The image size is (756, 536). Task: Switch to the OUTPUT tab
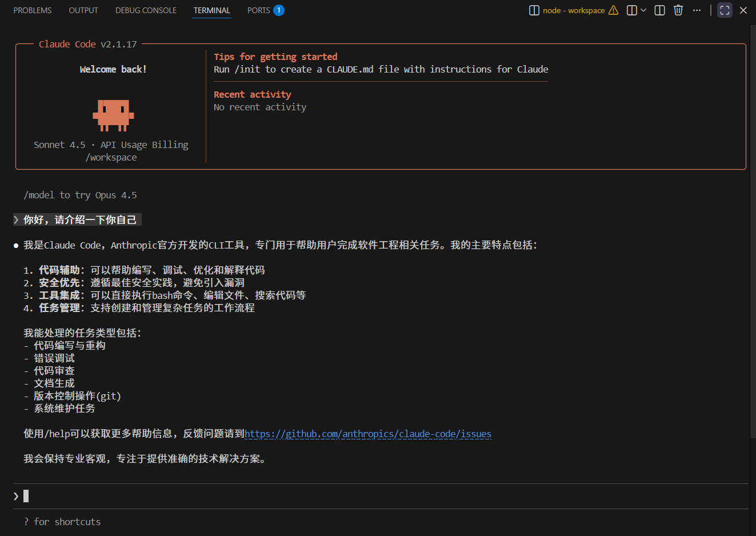[83, 10]
